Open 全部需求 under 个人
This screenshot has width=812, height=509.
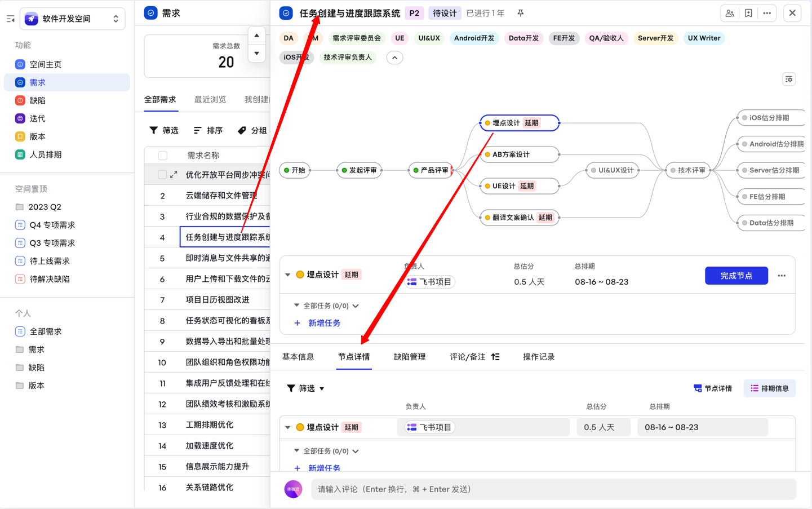pyautogui.click(x=45, y=331)
